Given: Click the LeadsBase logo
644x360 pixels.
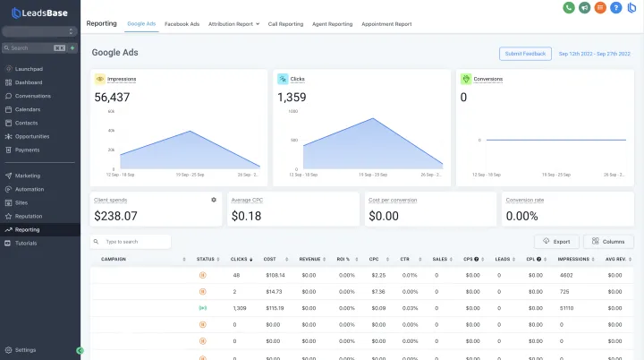Looking at the screenshot, I should tap(39, 13).
